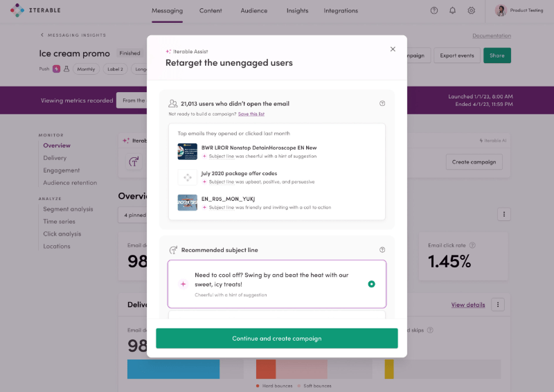Click the Share button
Viewport: 554px width, 392px height.
pyautogui.click(x=497, y=55)
